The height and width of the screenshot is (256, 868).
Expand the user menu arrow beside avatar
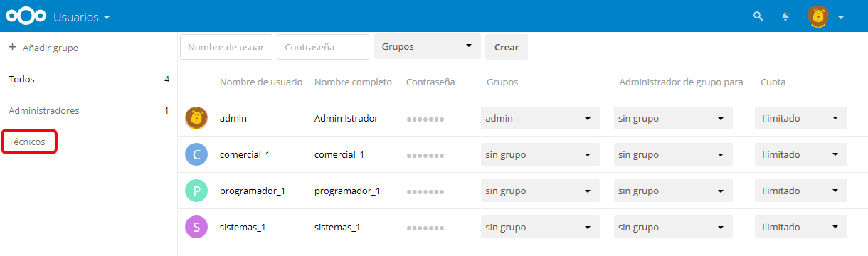coord(841,17)
